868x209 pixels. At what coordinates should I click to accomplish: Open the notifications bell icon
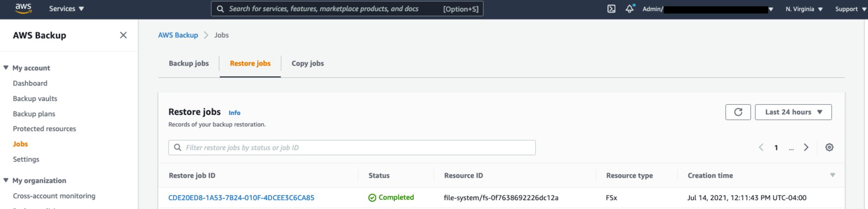coord(630,8)
